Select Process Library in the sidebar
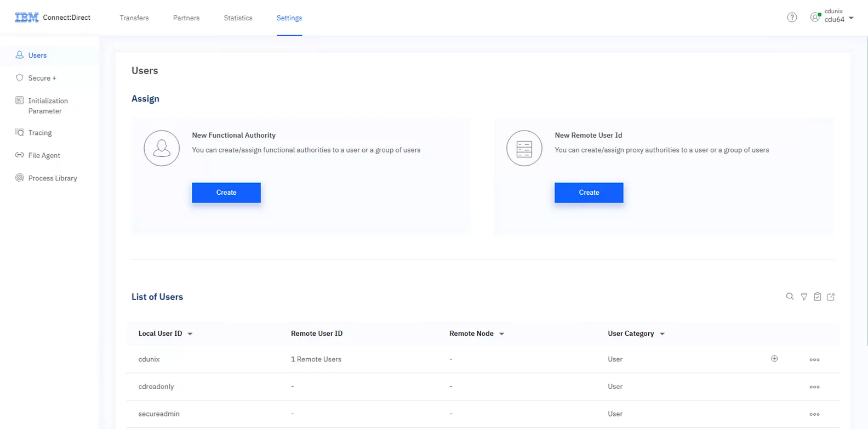The width and height of the screenshot is (868, 429). [x=53, y=178]
